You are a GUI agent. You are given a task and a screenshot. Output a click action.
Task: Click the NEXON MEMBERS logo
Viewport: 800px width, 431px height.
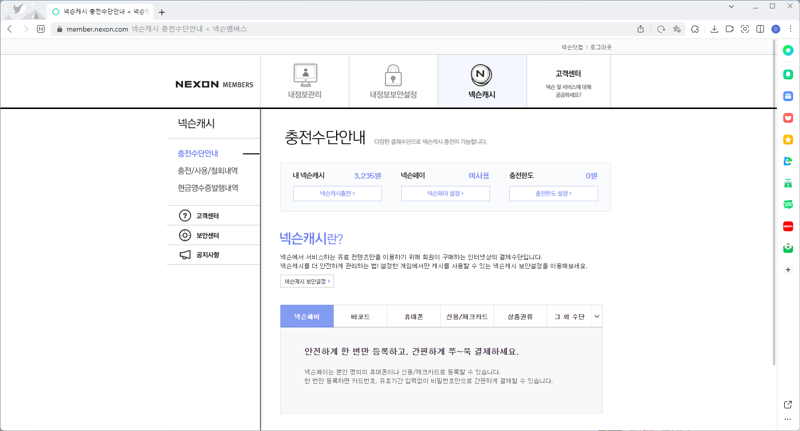214,84
